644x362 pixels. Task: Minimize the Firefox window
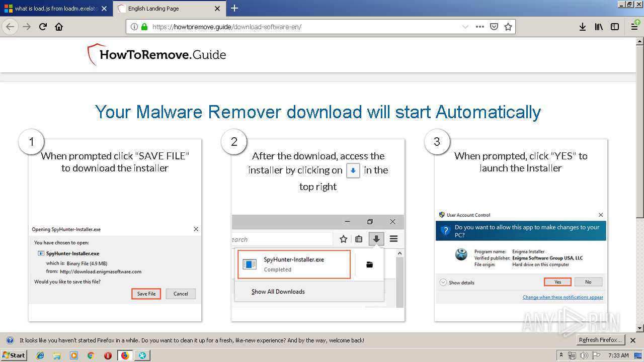pos(622,4)
